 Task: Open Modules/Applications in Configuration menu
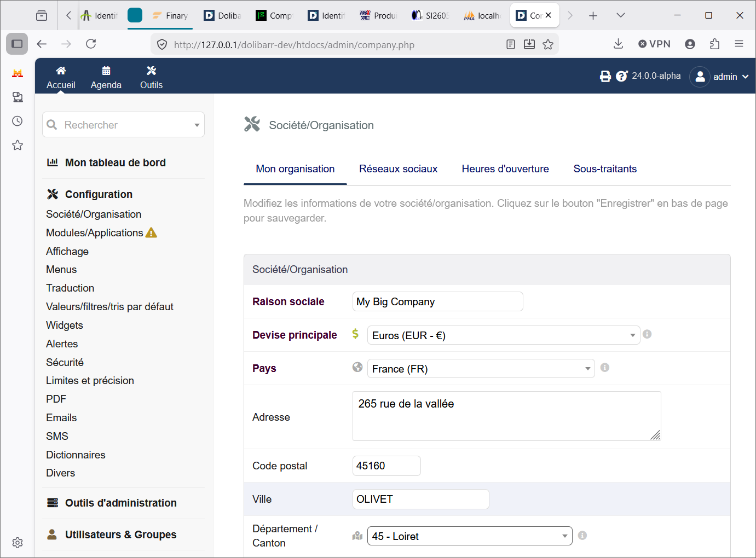[95, 233]
